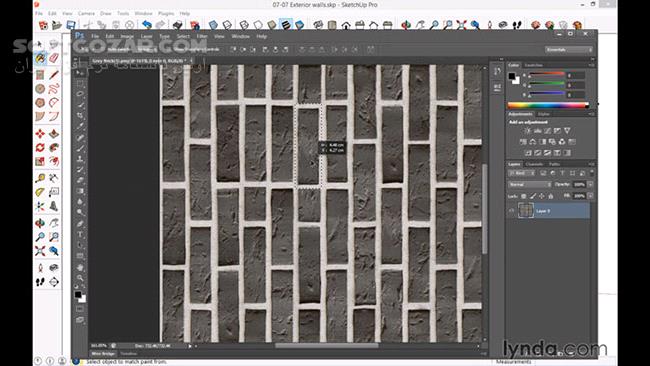
Task: Toggle Lock all padlock icon
Action: click(551, 196)
